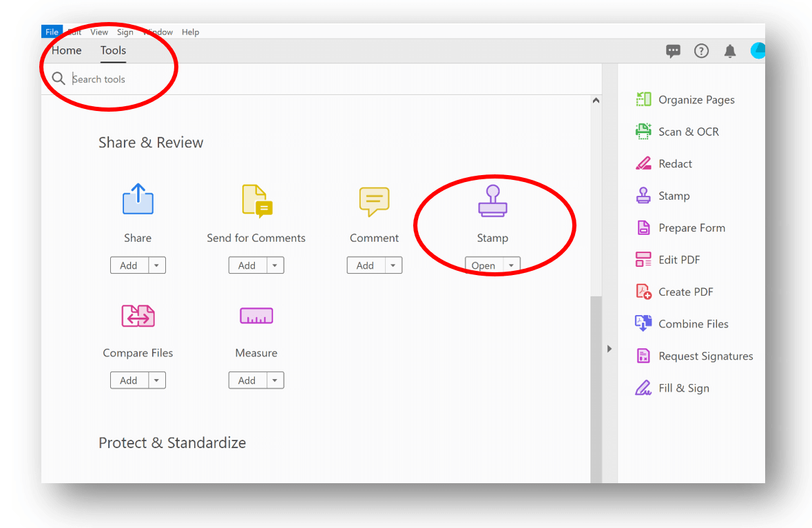
Task: Open Organize Pages from right pane
Action: [696, 100]
